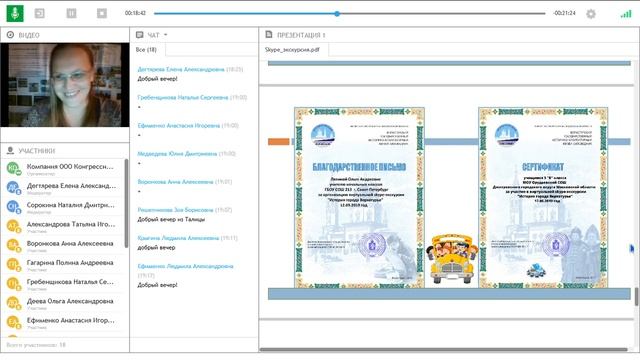Click the remaining time -00:21:24
This screenshot has width=640, height=360.
pos(564,13)
